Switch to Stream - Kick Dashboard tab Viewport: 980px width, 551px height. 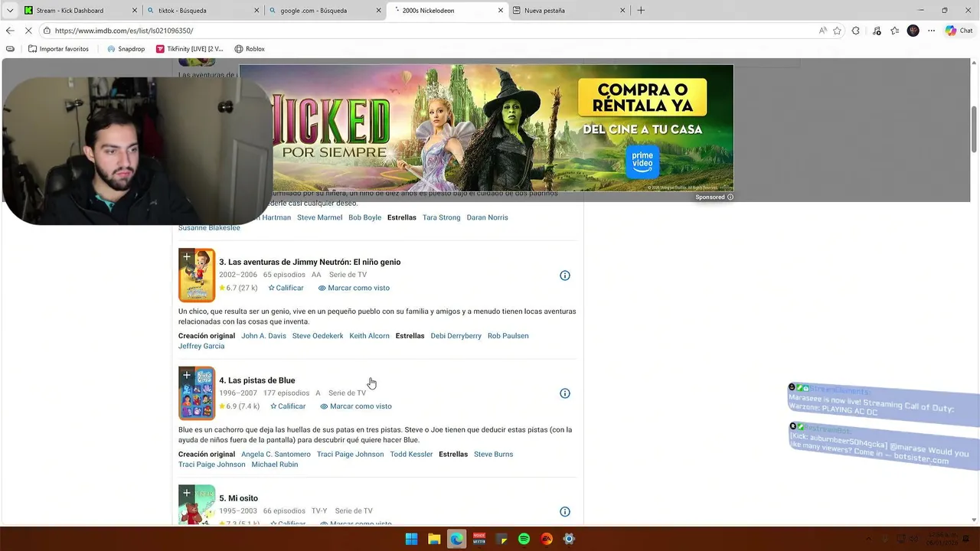pyautogui.click(x=80, y=10)
